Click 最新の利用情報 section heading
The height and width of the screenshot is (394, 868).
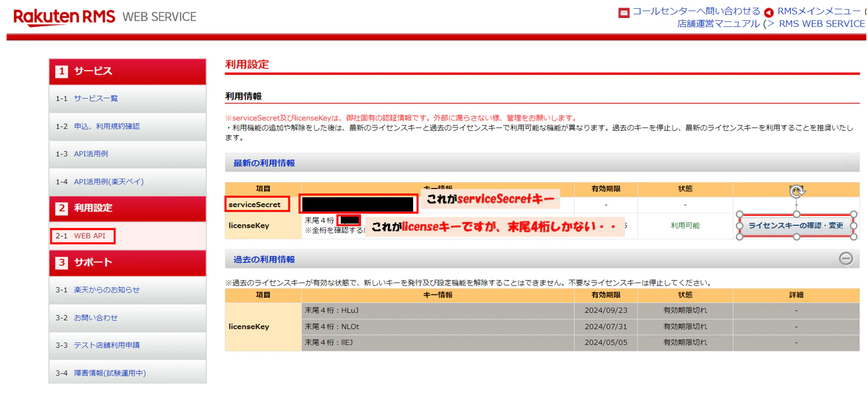[x=264, y=163]
